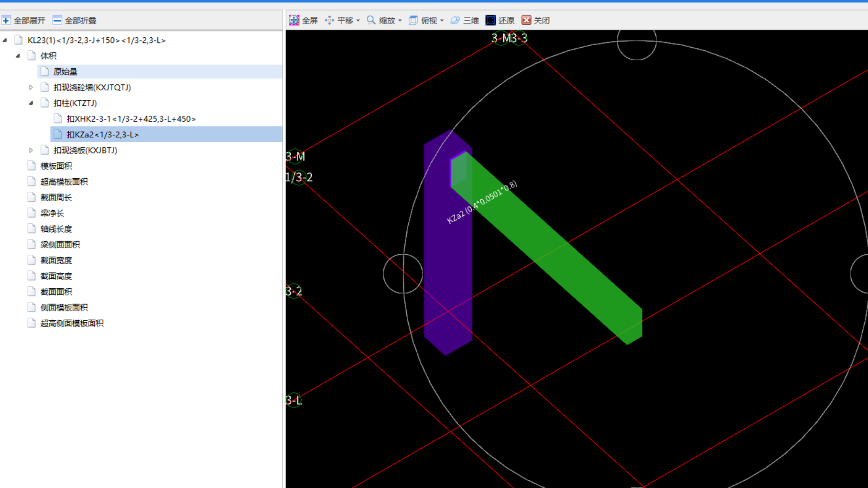This screenshot has height=488, width=868.
Task: Collapse the KL23(1) root node
Action: pos(5,40)
